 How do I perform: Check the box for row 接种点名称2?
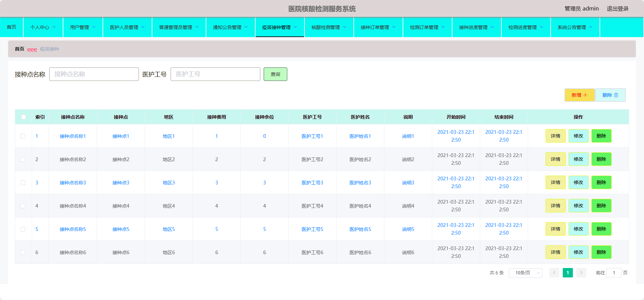click(x=23, y=159)
